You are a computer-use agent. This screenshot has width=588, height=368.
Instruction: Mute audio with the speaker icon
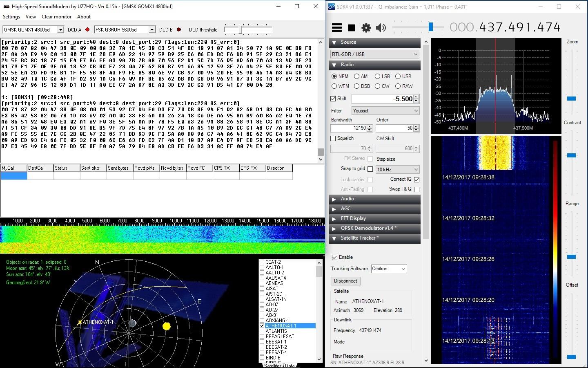[381, 27]
